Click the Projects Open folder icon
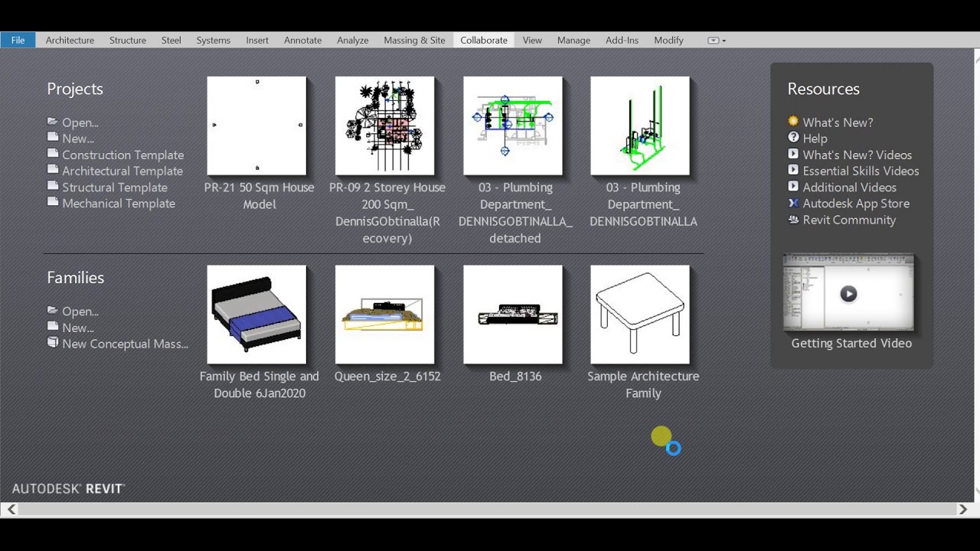The image size is (980, 551). [x=53, y=121]
